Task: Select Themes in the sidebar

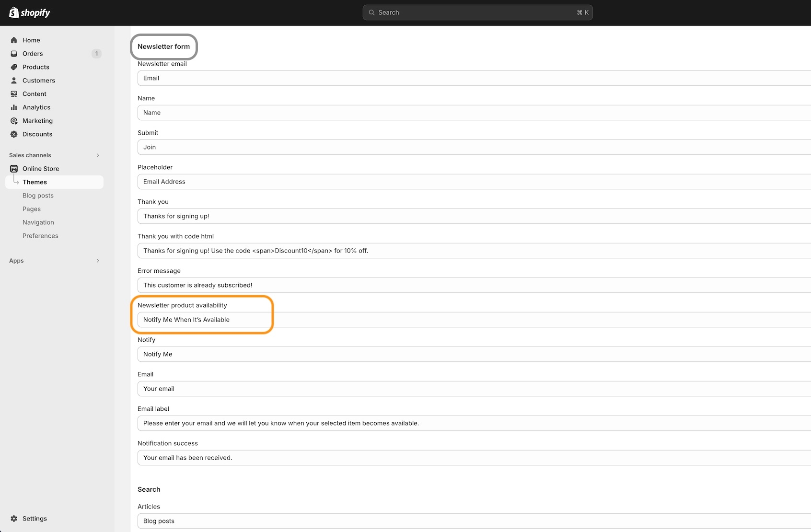Action: click(35, 182)
